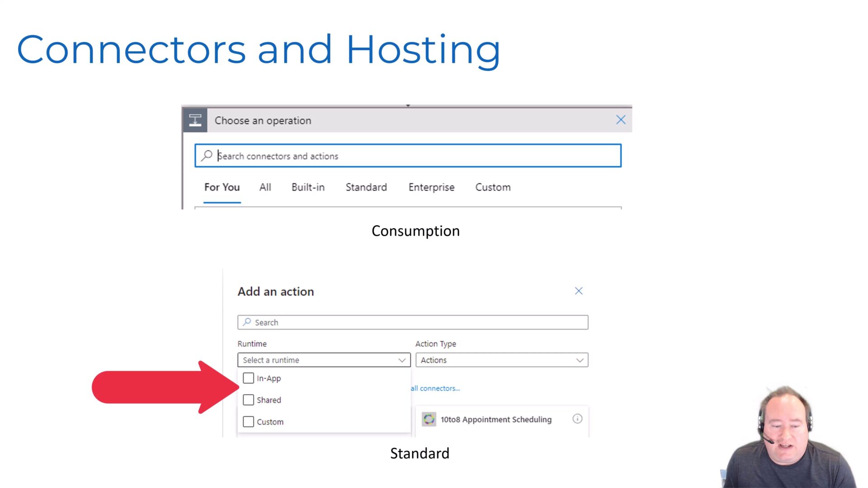
Task: Switch to the All connectors tab
Action: [x=265, y=187]
